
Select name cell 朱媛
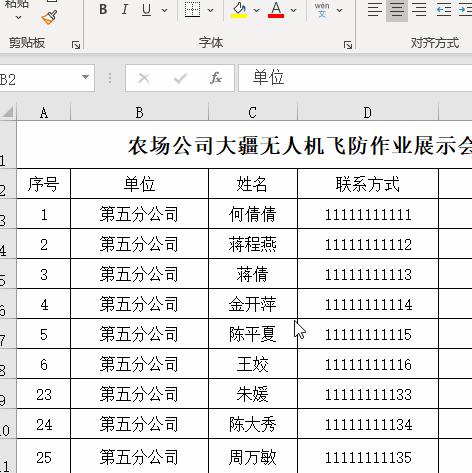(253, 394)
